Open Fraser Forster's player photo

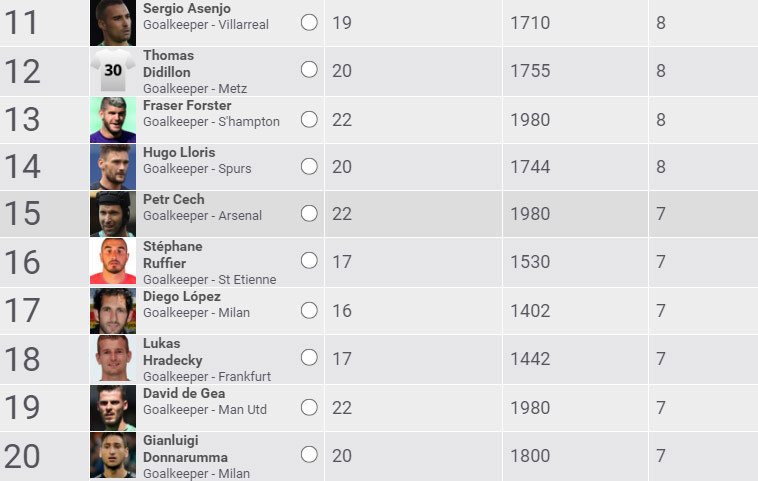[x=112, y=119]
